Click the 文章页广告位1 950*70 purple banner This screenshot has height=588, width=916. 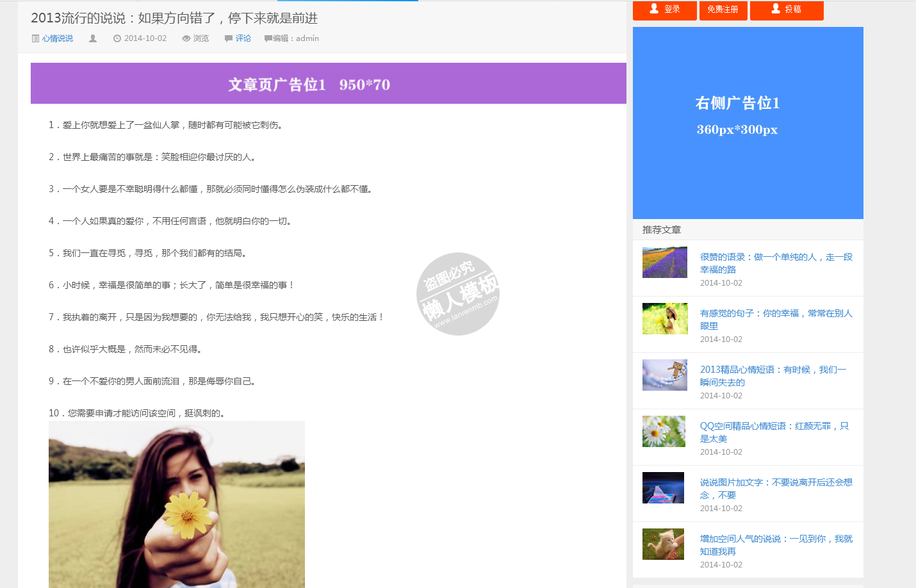coord(329,83)
